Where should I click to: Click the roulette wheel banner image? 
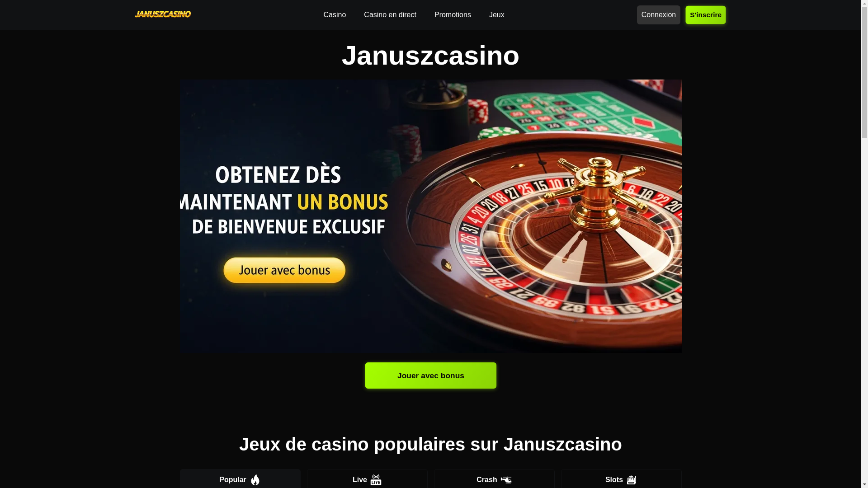tap(430, 216)
